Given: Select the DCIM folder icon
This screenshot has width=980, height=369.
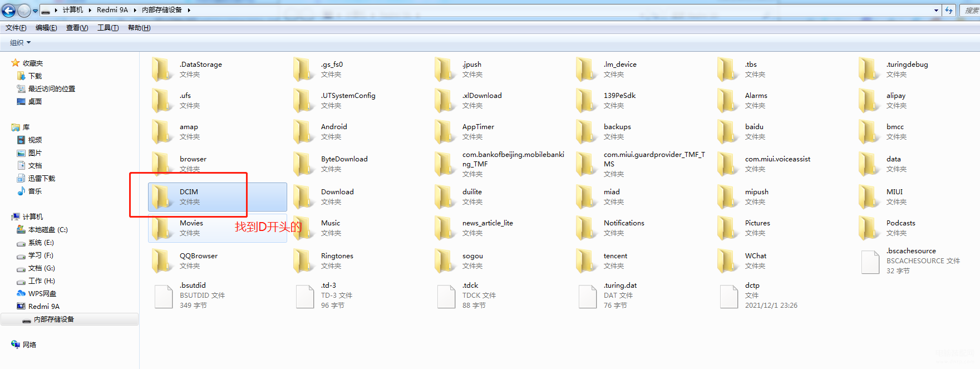Looking at the screenshot, I should (x=162, y=196).
